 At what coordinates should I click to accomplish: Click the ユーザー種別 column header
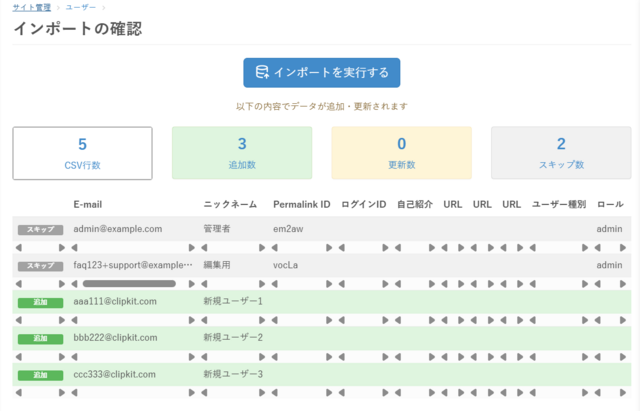[559, 204]
